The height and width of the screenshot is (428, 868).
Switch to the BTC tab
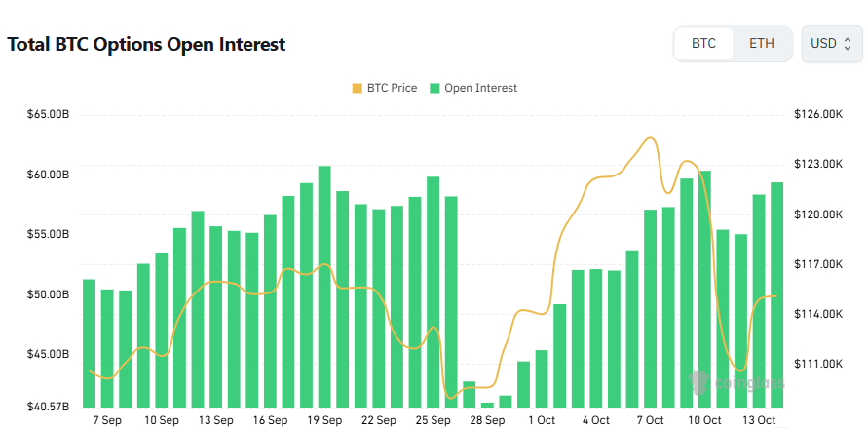tap(703, 44)
